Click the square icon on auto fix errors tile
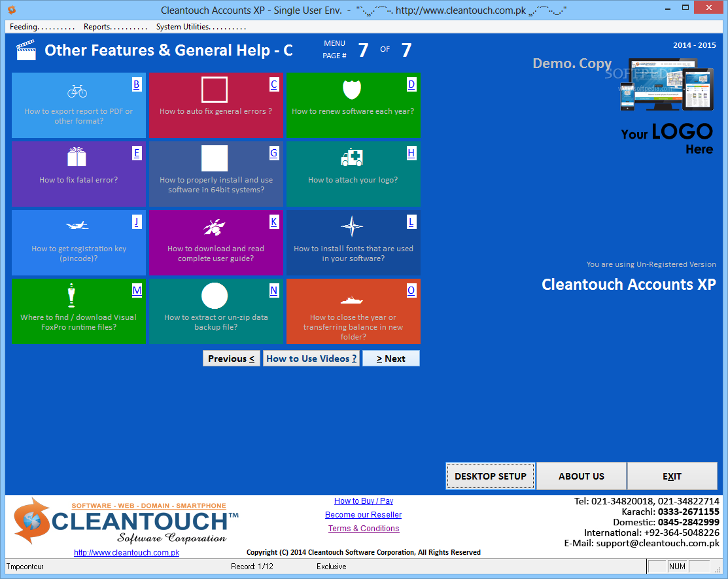Image resolution: width=728 pixels, height=579 pixels. click(x=215, y=89)
